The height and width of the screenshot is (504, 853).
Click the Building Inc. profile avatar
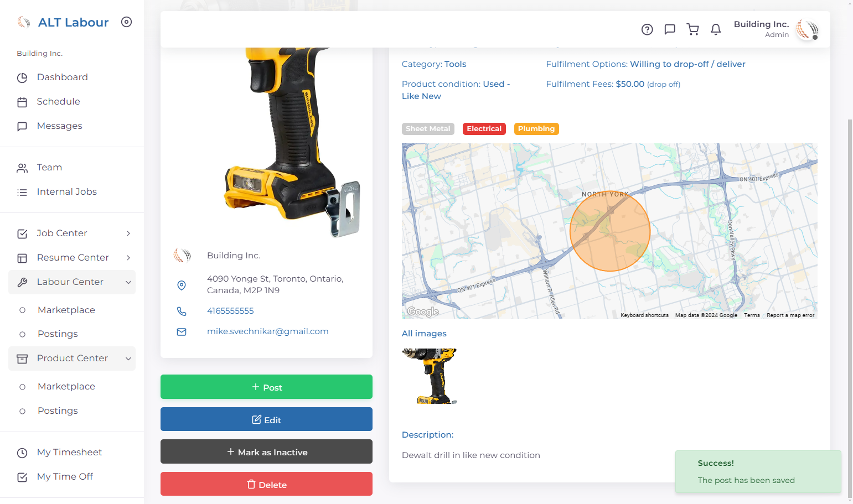click(x=807, y=29)
